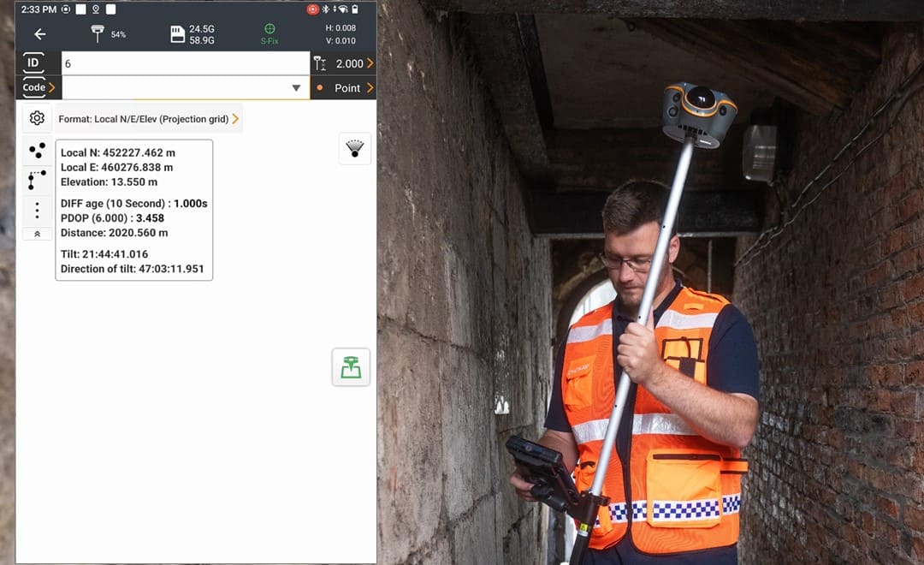Tap the tablet battery status icon
The height and width of the screenshot is (565, 924).
[x=355, y=9]
